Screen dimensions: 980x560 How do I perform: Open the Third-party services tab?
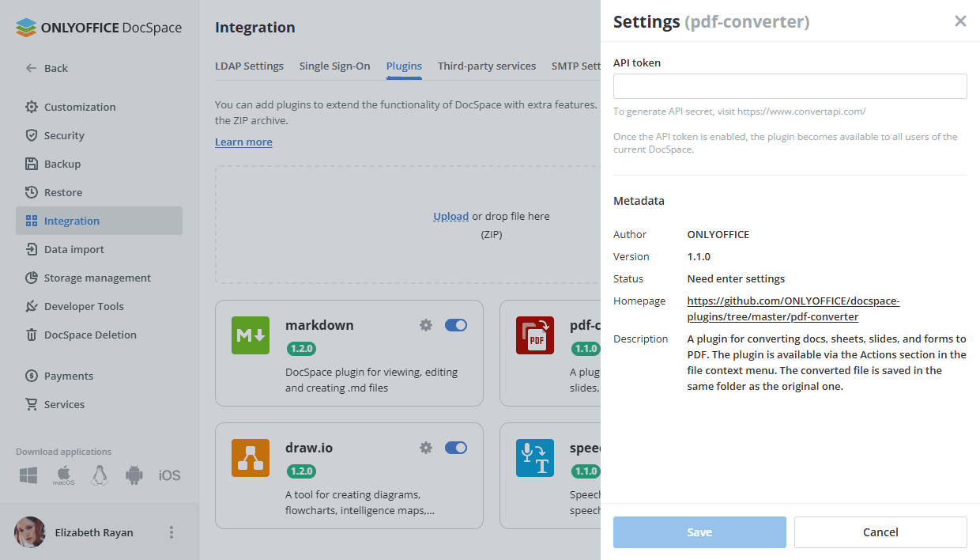[487, 66]
